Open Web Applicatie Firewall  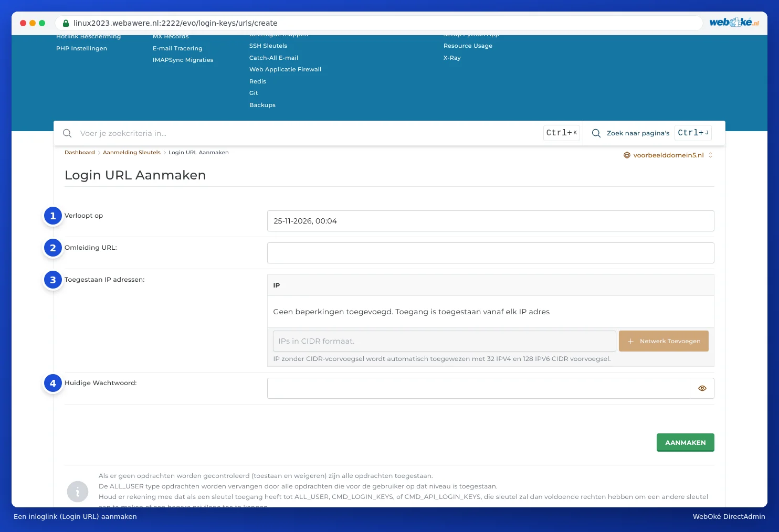click(285, 69)
